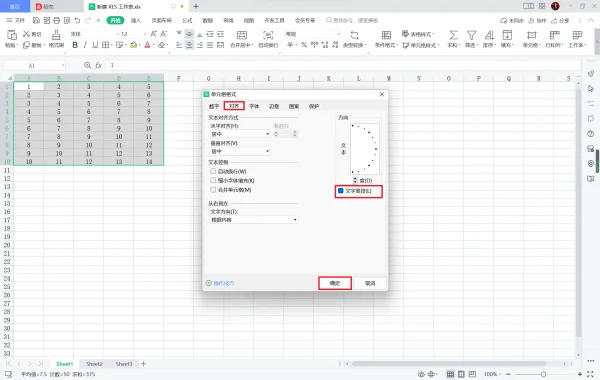
Task: Click the 确定 OK button
Action: [x=335, y=283]
